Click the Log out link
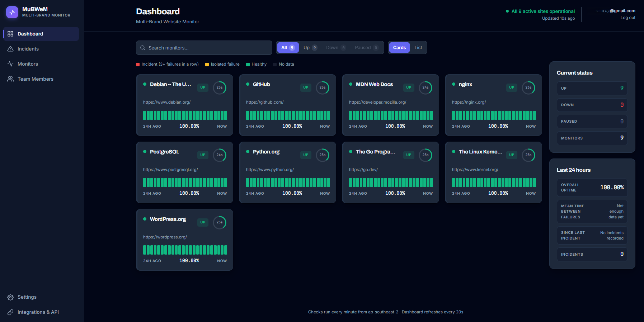The height and width of the screenshot is (322, 644). coord(628,18)
